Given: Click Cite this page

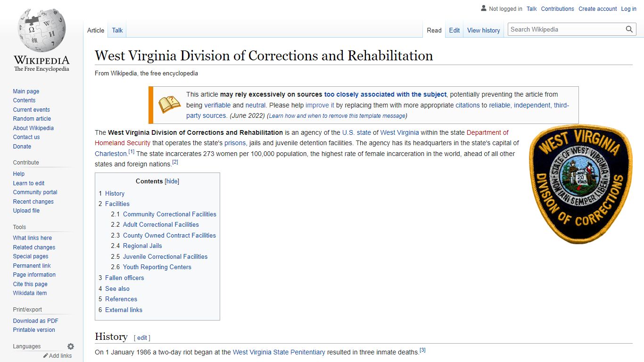Looking at the screenshot, I should pos(30,284).
